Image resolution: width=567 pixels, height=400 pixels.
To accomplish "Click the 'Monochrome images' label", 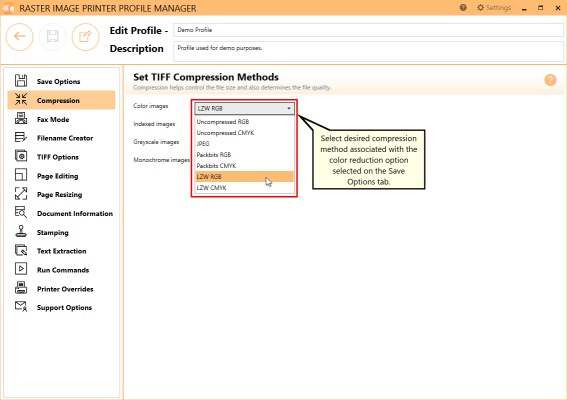I will pyautogui.click(x=161, y=160).
